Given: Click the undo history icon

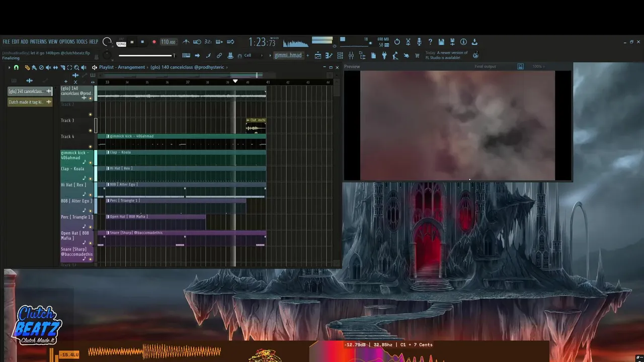Looking at the screenshot, I should click(x=397, y=42).
